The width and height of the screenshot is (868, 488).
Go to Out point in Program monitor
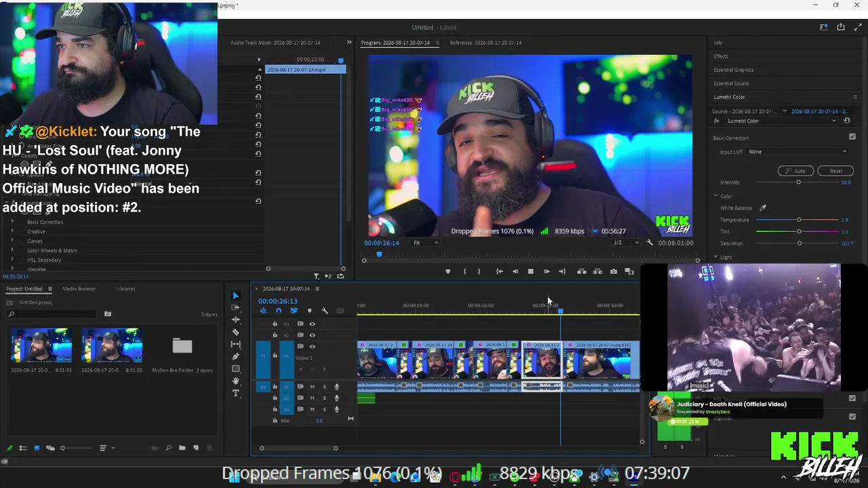pos(561,272)
